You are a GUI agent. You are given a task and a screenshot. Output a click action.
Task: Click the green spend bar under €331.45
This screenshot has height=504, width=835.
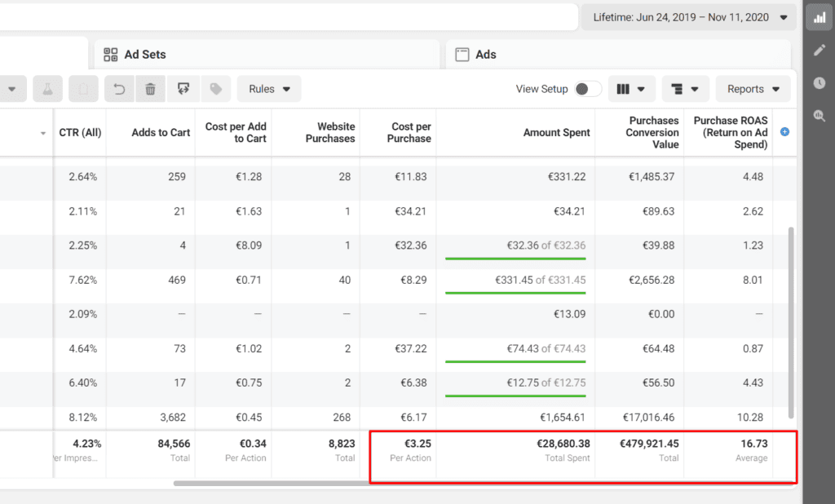[515, 293]
